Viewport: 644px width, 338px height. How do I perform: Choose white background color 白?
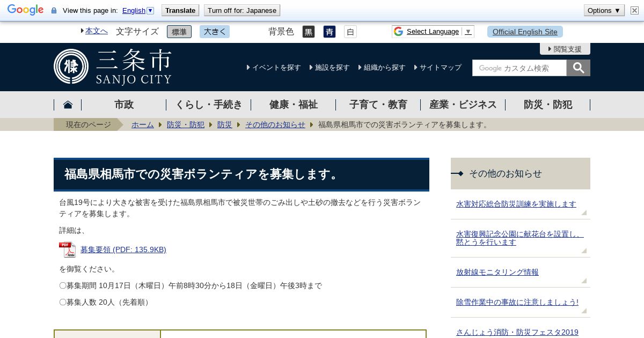(350, 32)
